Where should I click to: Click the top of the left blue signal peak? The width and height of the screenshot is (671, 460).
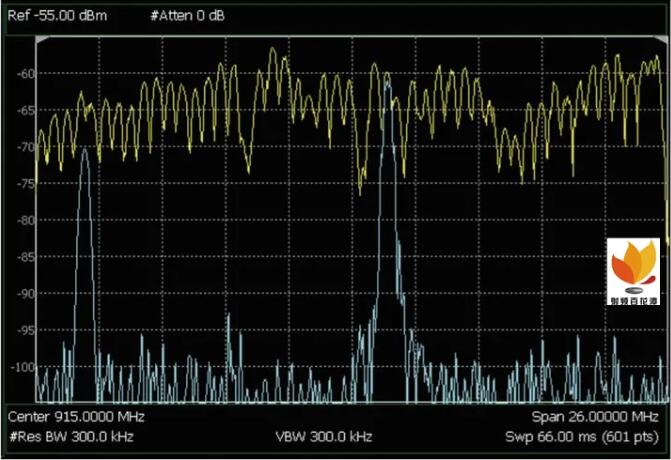(x=84, y=151)
